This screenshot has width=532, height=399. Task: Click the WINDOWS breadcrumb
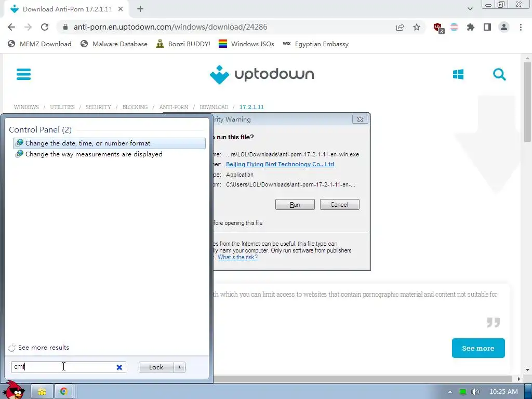(x=26, y=107)
